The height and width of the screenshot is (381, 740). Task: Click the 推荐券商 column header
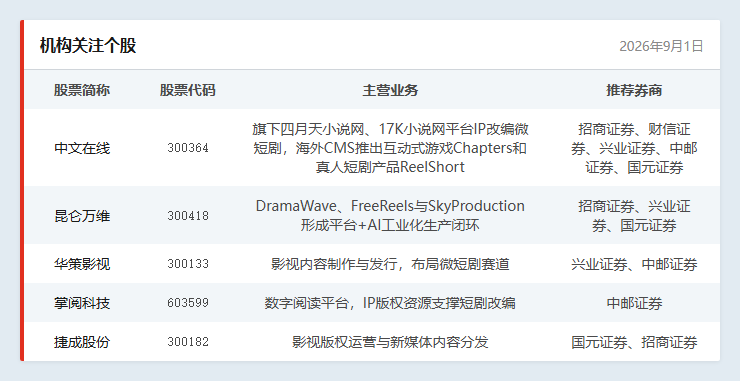(634, 90)
